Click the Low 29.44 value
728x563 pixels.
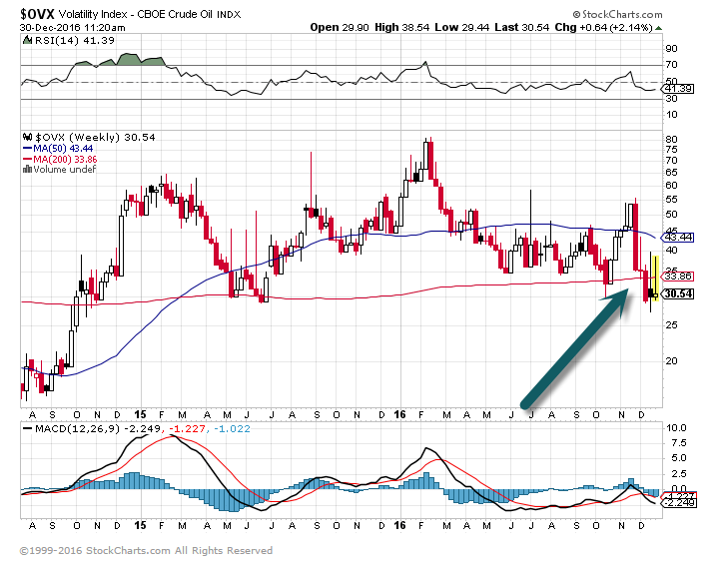[462, 27]
